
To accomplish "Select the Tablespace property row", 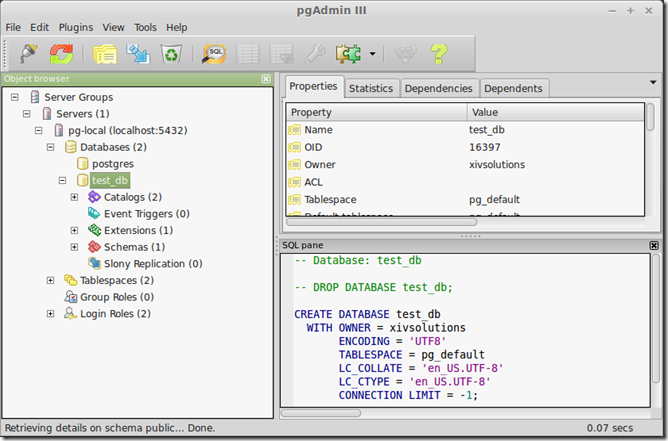I will coord(466,200).
